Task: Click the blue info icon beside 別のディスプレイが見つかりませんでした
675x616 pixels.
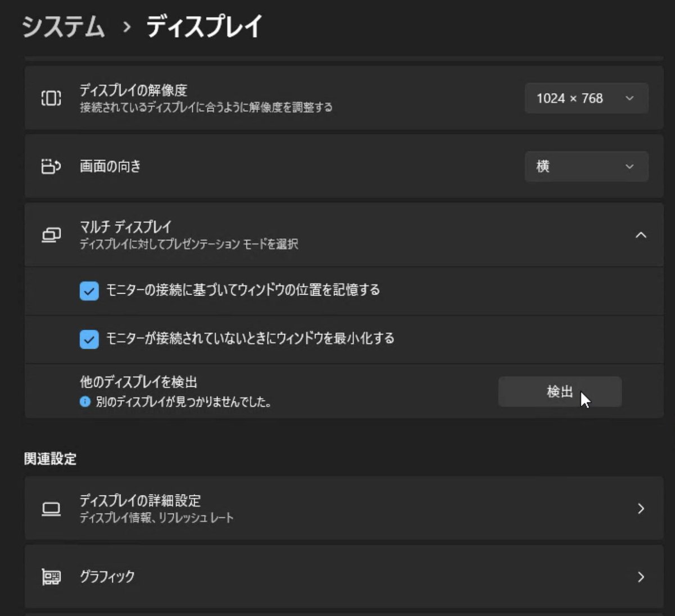Action: tap(85, 402)
